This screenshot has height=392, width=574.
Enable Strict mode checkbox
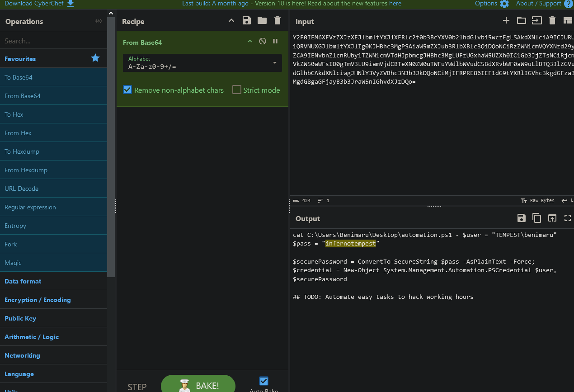[x=237, y=90]
